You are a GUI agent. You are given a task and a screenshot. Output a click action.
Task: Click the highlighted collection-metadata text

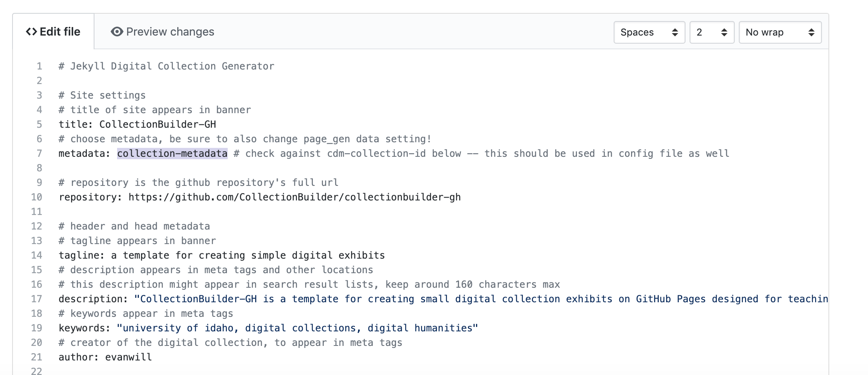[x=172, y=154]
